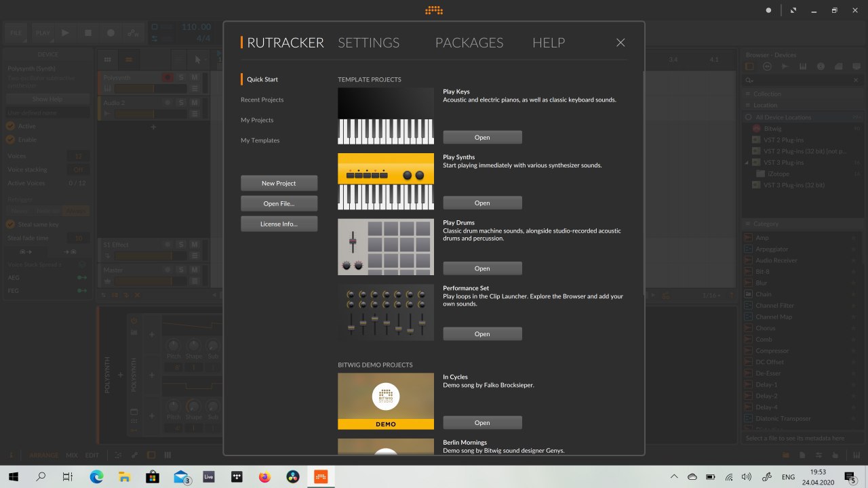The width and height of the screenshot is (868, 488).
Task: Click the Bitwig logo in title bar
Action: [x=434, y=10]
